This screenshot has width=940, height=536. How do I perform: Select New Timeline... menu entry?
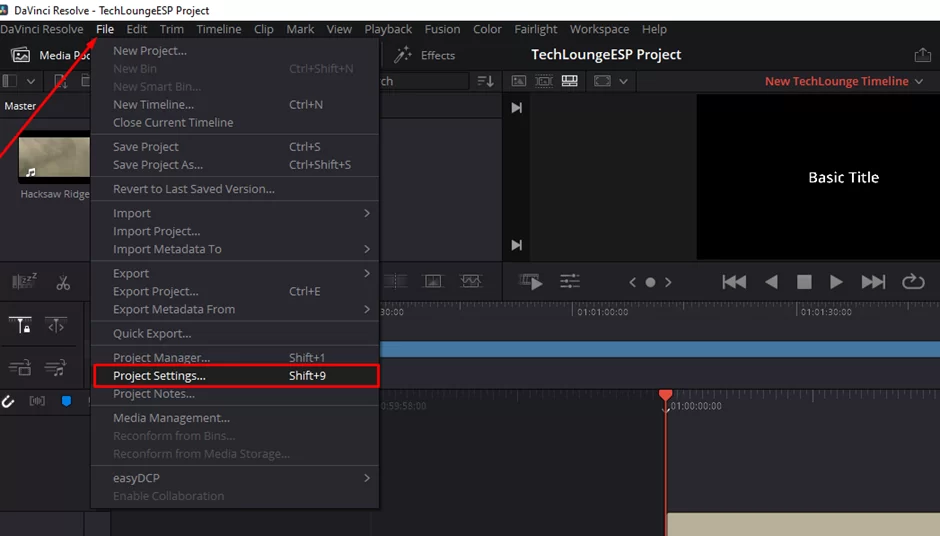[x=235, y=104]
